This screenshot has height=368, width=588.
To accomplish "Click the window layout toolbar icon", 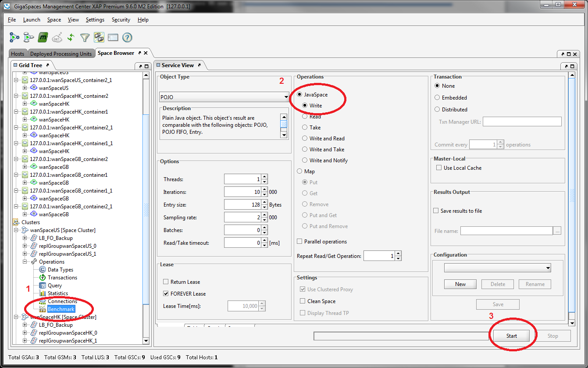I will [x=113, y=38].
